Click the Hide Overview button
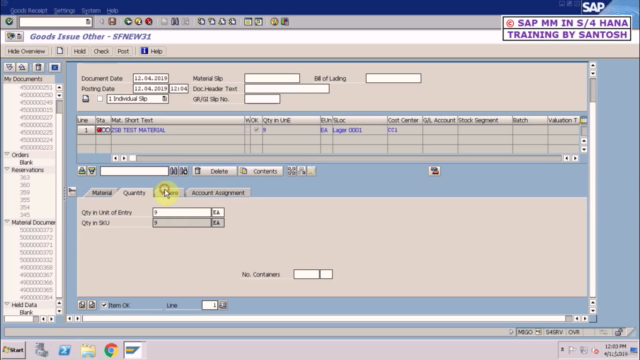The height and width of the screenshot is (360, 640). (26, 51)
